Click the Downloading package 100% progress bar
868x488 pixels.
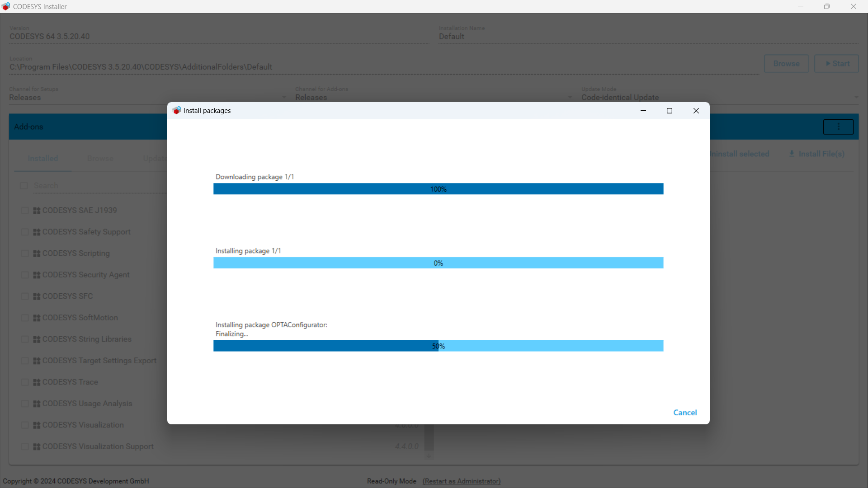(x=438, y=189)
